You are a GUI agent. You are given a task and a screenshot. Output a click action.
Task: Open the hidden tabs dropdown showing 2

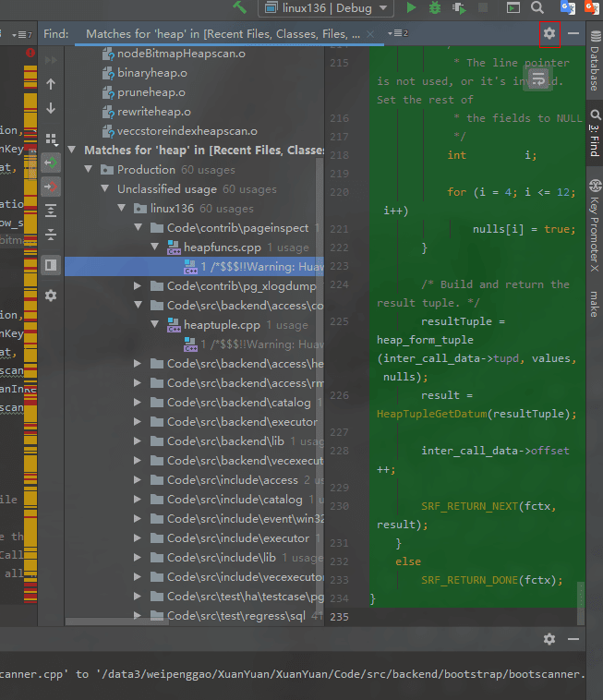coord(398,33)
